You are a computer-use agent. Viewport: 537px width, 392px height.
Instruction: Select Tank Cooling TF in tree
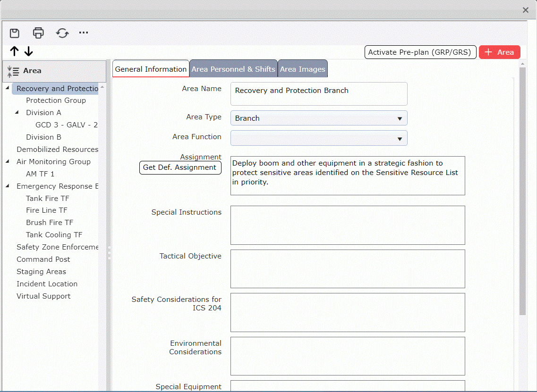(x=54, y=234)
